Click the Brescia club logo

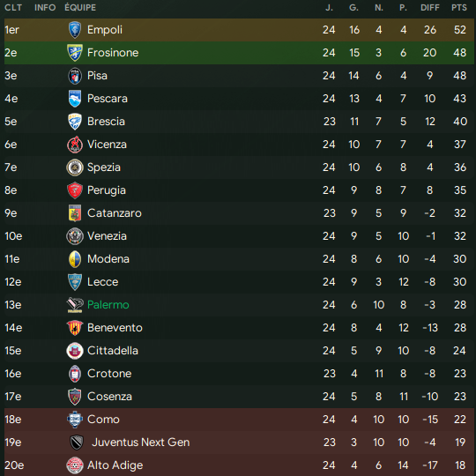click(x=74, y=122)
